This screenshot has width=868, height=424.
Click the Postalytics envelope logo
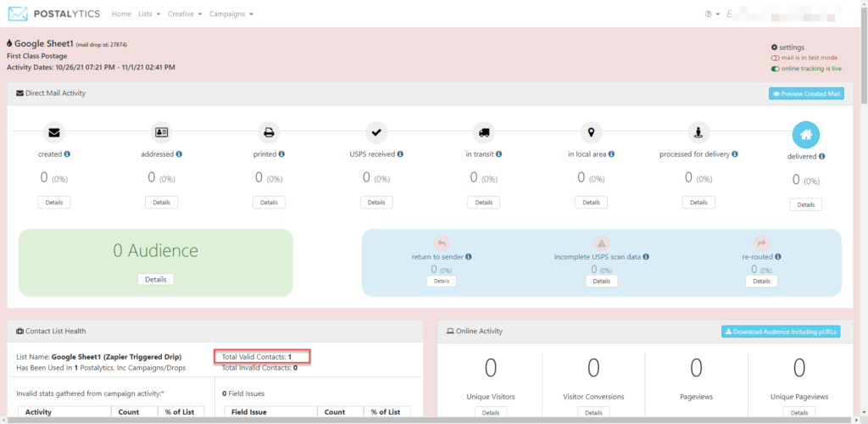(19, 14)
